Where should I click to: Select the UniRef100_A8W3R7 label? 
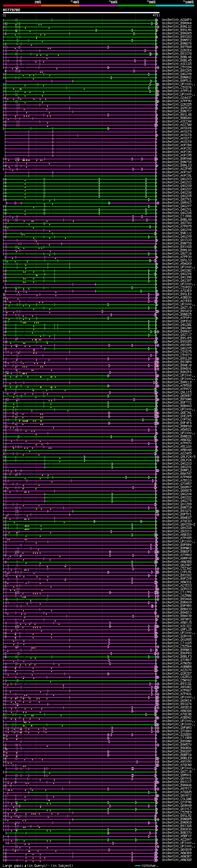point(177,856)
